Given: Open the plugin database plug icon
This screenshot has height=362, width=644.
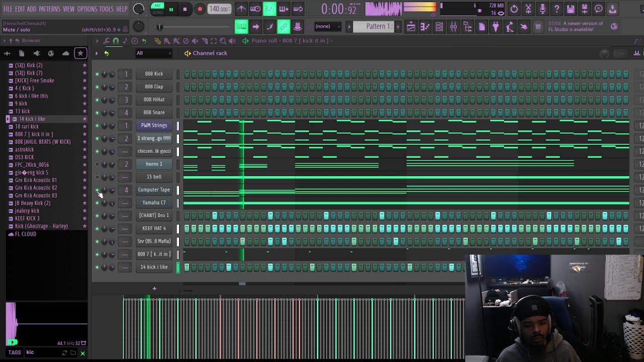Looking at the screenshot, I should click(496, 27).
